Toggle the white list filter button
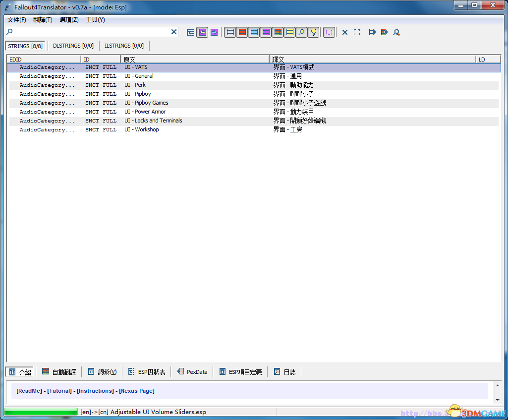Viewport: 508px width, 420px height. [x=230, y=32]
